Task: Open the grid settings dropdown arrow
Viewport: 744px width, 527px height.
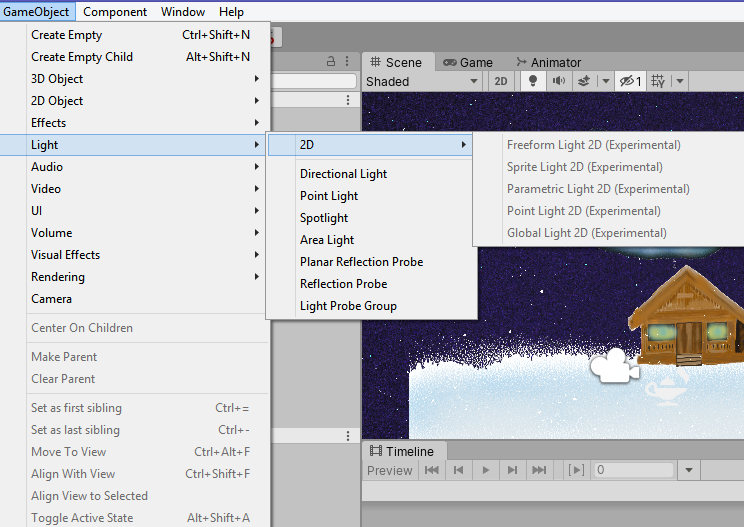Action: [680, 81]
